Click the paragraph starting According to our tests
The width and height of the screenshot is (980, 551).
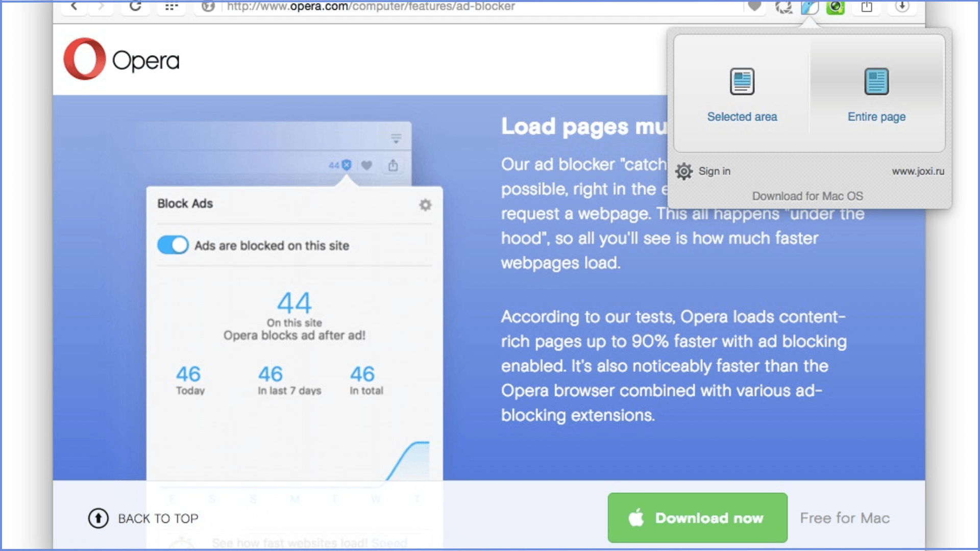pos(674,366)
